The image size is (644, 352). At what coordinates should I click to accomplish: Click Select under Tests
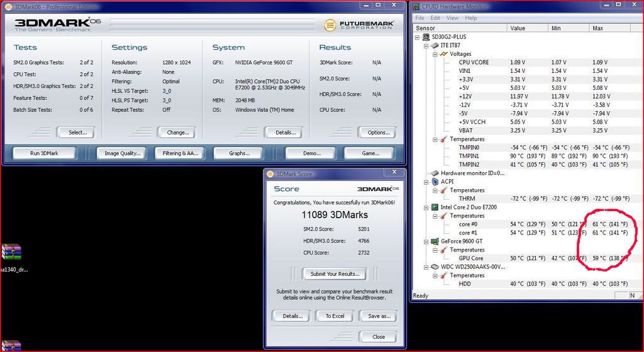tap(77, 133)
